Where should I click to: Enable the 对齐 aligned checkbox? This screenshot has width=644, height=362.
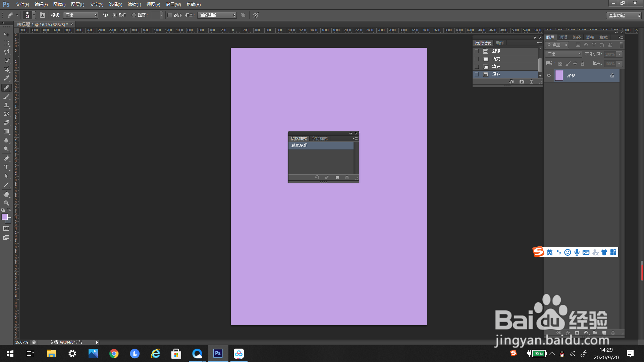(x=170, y=15)
